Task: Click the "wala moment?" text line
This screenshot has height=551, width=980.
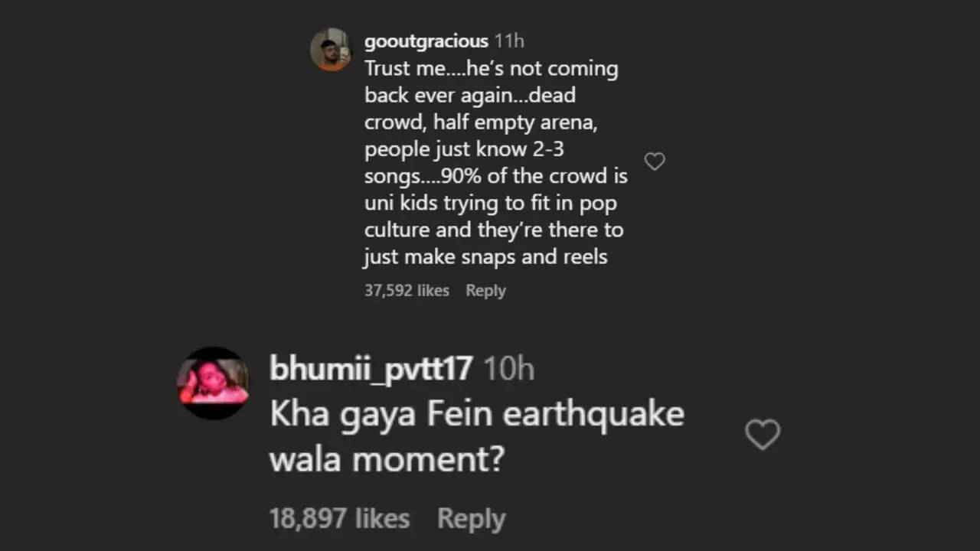Action: pyautogui.click(x=387, y=460)
